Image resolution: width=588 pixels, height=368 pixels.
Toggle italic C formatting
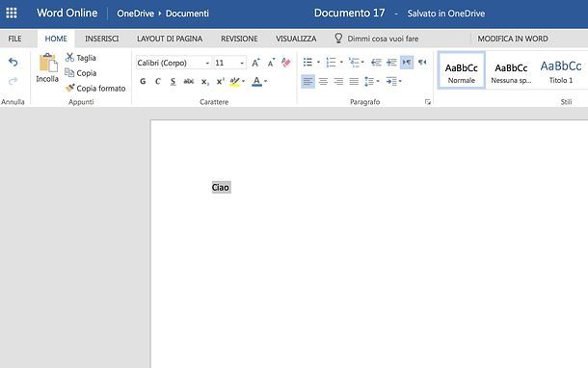pyautogui.click(x=157, y=81)
